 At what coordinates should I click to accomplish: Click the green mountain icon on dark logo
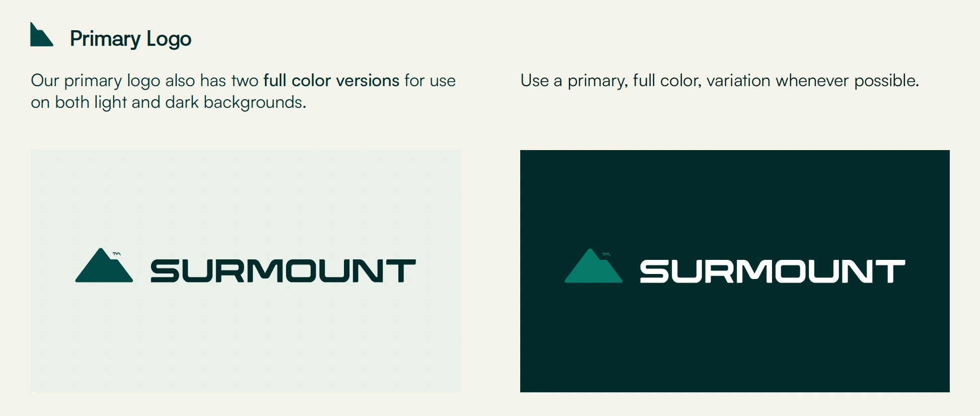[593, 265]
